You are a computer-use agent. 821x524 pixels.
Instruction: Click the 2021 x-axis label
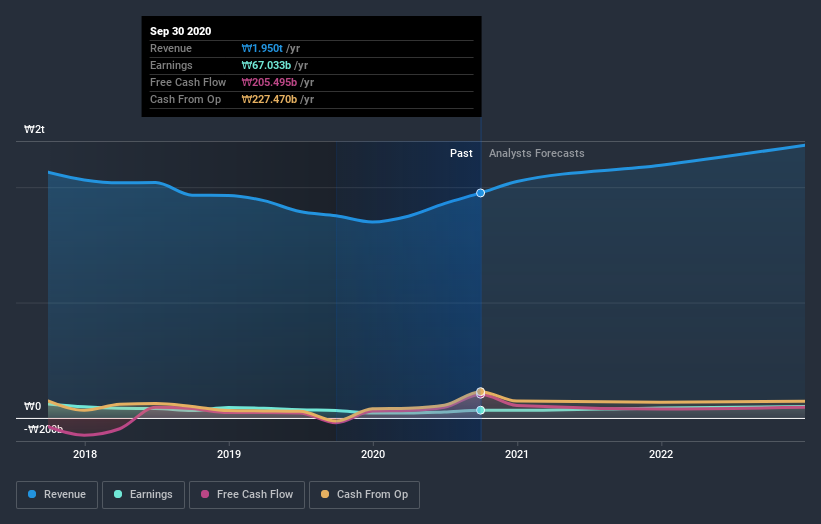pos(517,454)
